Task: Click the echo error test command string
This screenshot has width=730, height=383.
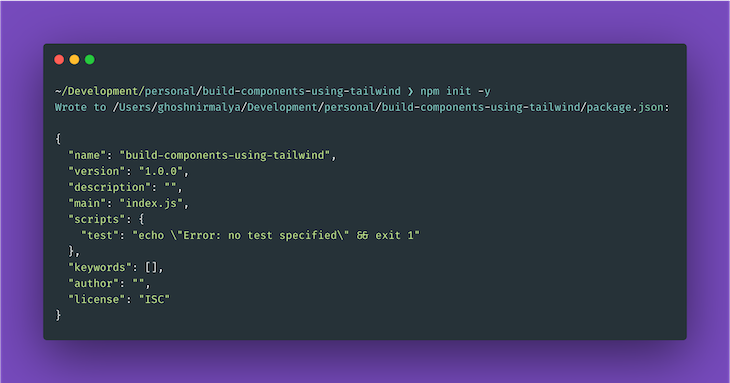Action: tap(276, 235)
